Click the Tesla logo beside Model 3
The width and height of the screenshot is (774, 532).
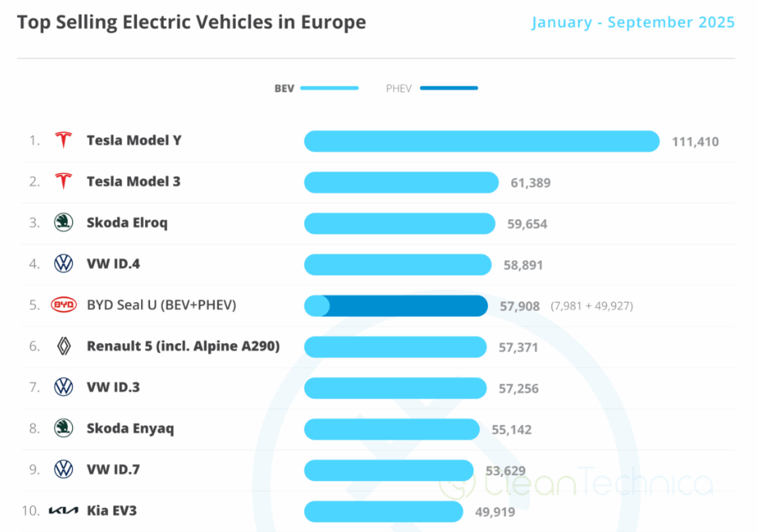(x=63, y=181)
